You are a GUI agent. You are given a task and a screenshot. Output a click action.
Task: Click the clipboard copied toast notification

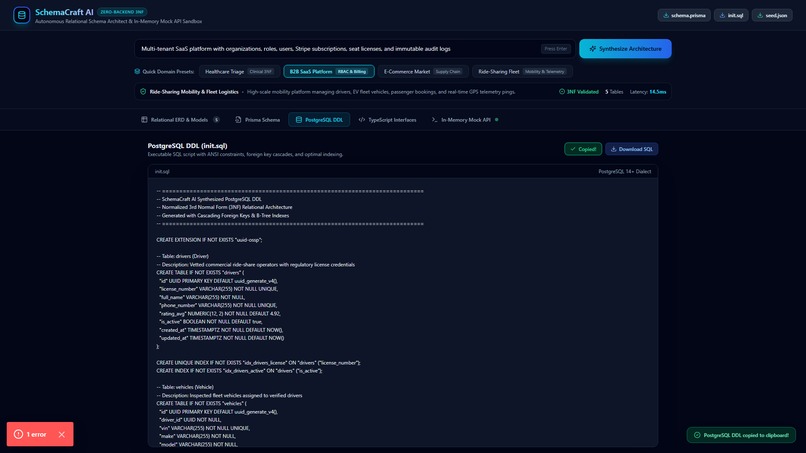coord(741,435)
